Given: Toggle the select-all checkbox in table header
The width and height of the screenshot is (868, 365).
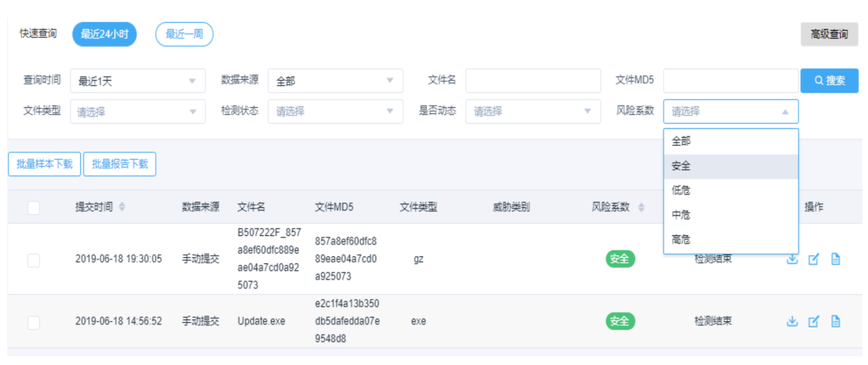Looking at the screenshot, I should [x=33, y=207].
